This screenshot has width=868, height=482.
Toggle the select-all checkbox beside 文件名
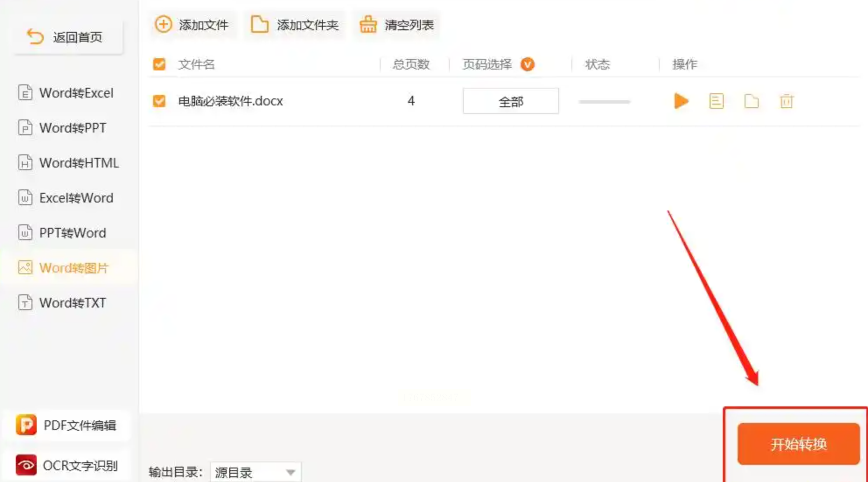[x=159, y=64]
